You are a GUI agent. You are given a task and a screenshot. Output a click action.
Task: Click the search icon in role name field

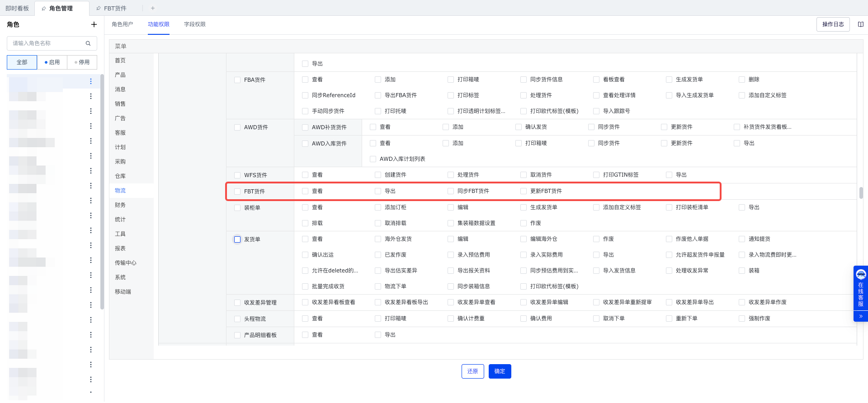(88, 43)
